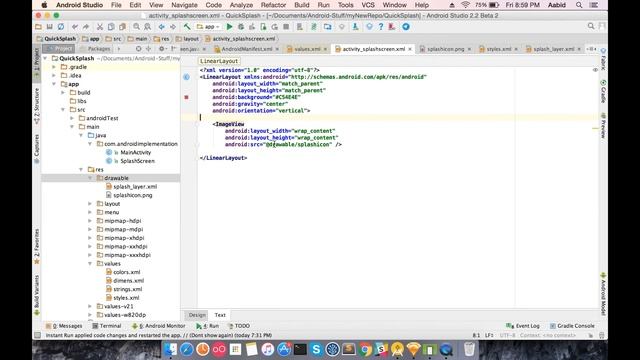Collapse the values folder
This screenshot has height=360, width=640.
[90, 264]
